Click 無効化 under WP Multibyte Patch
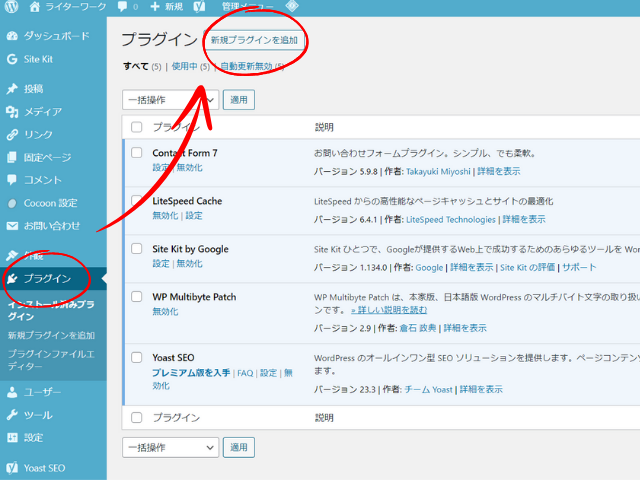The width and height of the screenshot is (640, 480). click(165, 312)
